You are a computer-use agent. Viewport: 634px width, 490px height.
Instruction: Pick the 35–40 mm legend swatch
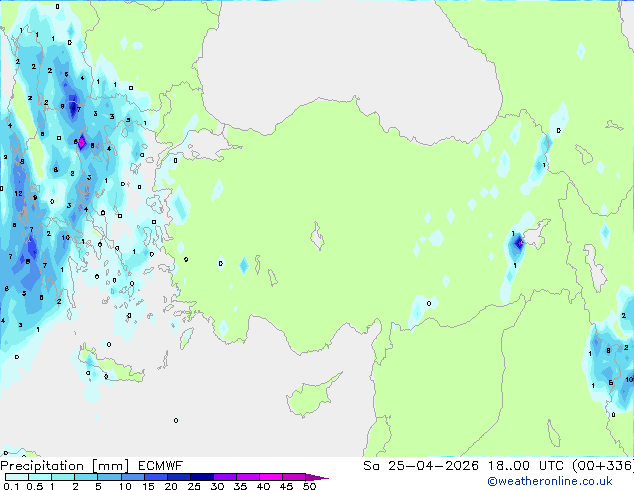pos(247,477)
